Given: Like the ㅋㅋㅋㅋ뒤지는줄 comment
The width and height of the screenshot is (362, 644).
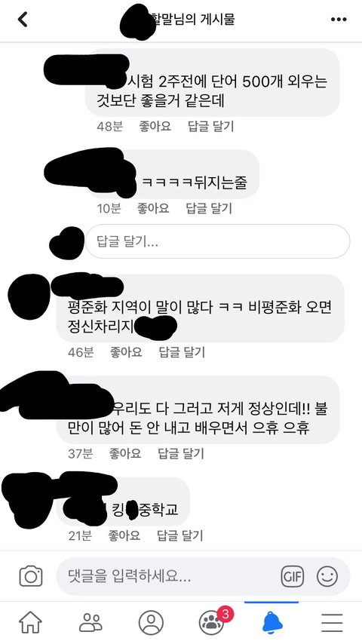Looking at the screenshot, I should pyautogui.click(x=153, y=208).
